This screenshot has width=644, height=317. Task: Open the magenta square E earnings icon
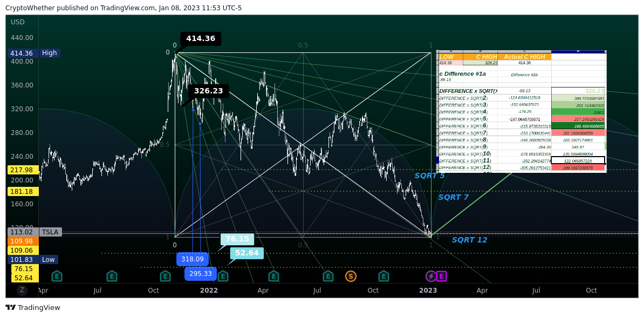point(442,276)
